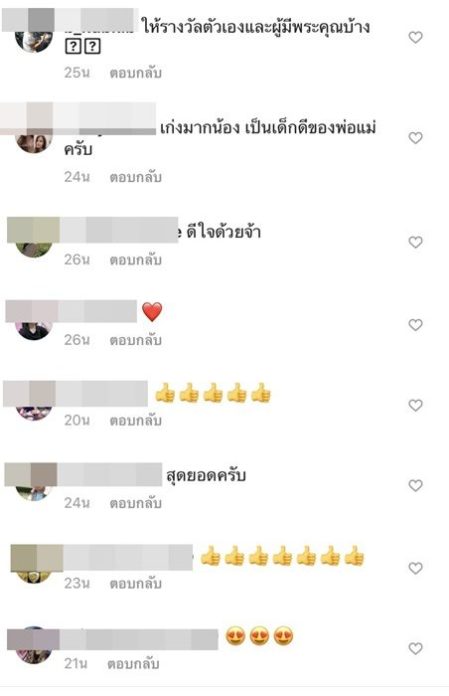Open avatar of first comment's author
449x696 pixels.
34,41
